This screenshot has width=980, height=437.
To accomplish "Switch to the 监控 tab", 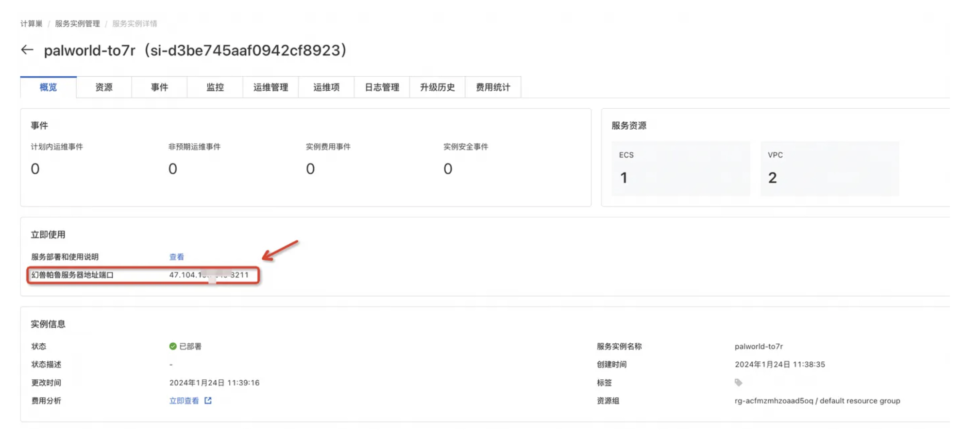I will (x=215, y=87).
